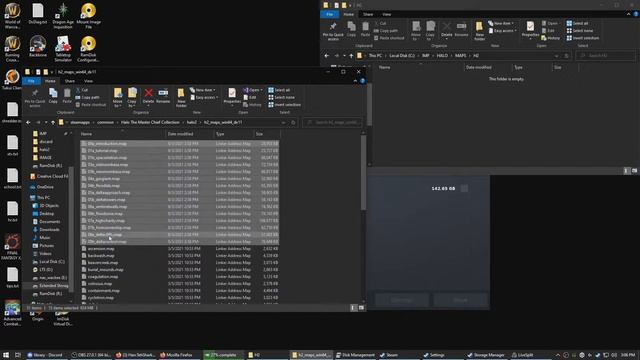Screen dimensions: 640x360
Task: Go up one folder in the H2 window
Action: [351, 56]
